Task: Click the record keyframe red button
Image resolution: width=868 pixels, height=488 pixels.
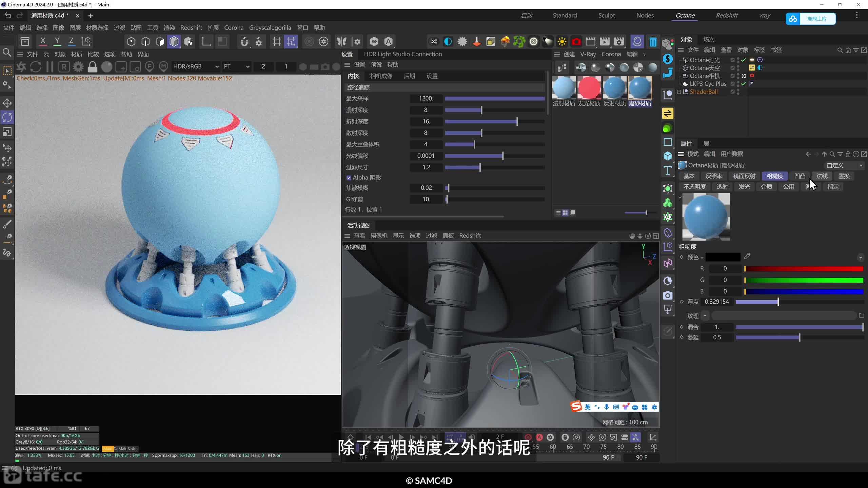Action: point(528,437)
